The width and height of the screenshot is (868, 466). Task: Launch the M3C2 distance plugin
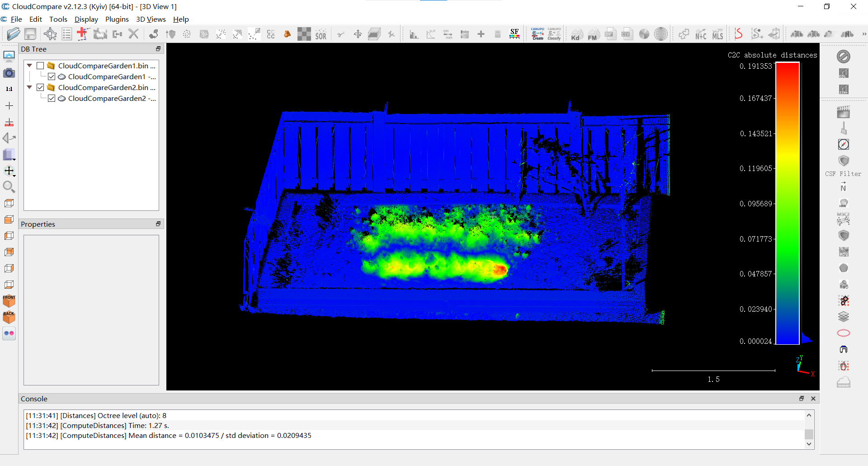[x=844, y=219]
